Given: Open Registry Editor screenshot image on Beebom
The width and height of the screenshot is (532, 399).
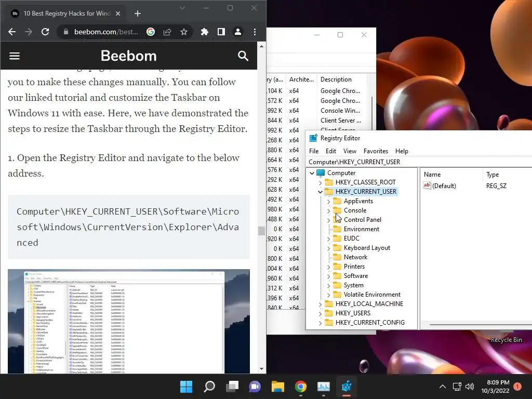Looking at the screenshot, I should pyautogui.click(x=129, y=321).
